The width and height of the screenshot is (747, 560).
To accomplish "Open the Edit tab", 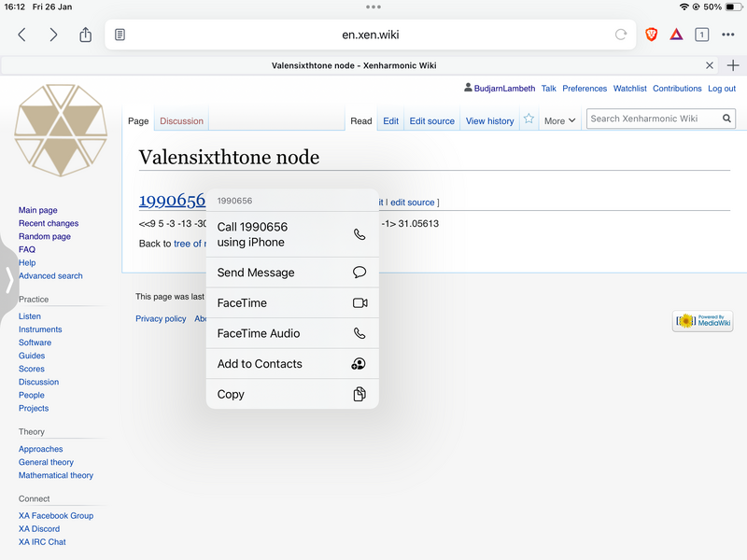I will click(390, 121).
